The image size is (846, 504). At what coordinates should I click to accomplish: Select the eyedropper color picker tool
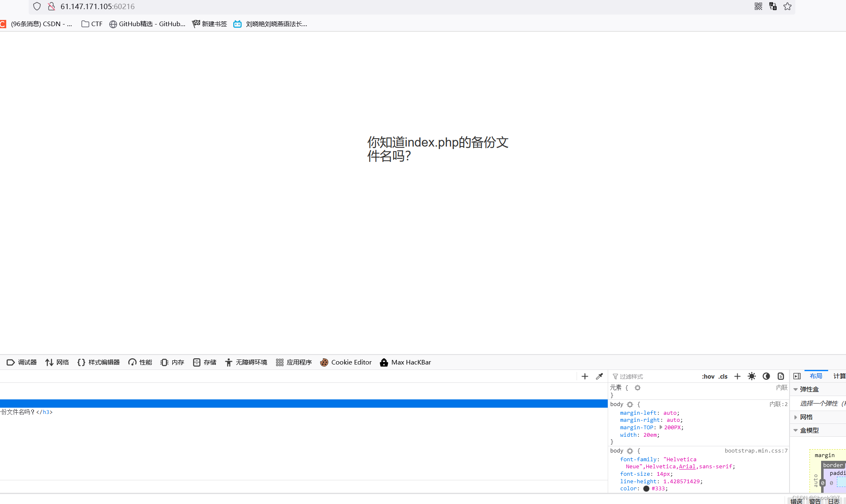tap(599, 376)
